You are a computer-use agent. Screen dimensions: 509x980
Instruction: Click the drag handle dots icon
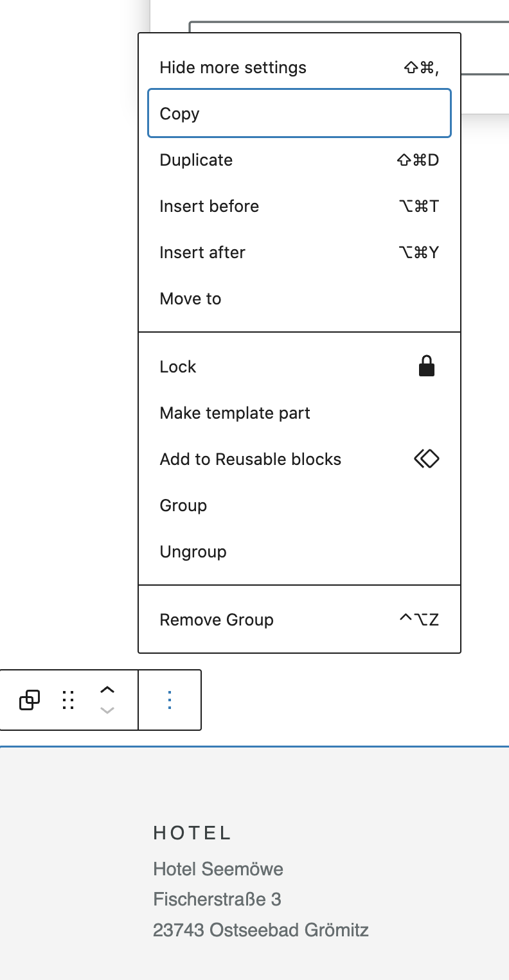coord(68,700)
